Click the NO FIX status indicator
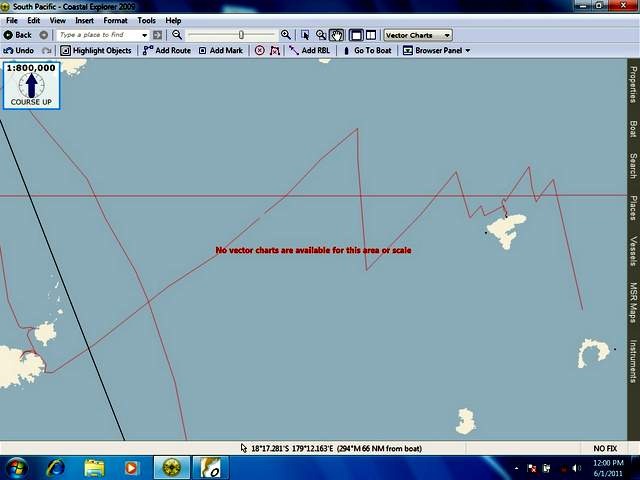Image resolution: width=640 pixels, height=480 pixels. pos(605,448)
